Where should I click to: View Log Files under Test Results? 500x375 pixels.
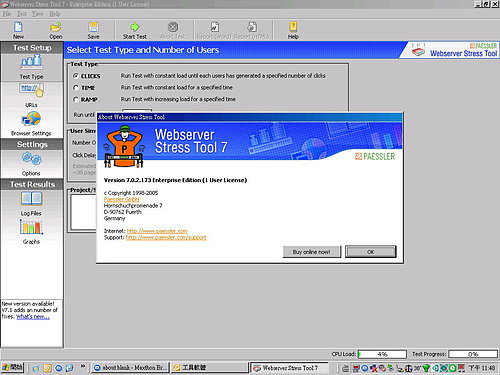pyautogui.click(x=31, y=204)
